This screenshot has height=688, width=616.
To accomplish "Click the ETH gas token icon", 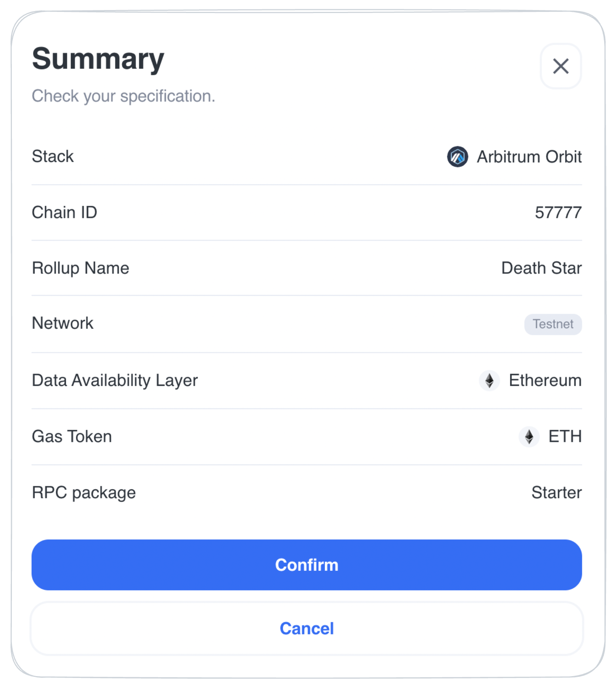I will click(529, 436).
